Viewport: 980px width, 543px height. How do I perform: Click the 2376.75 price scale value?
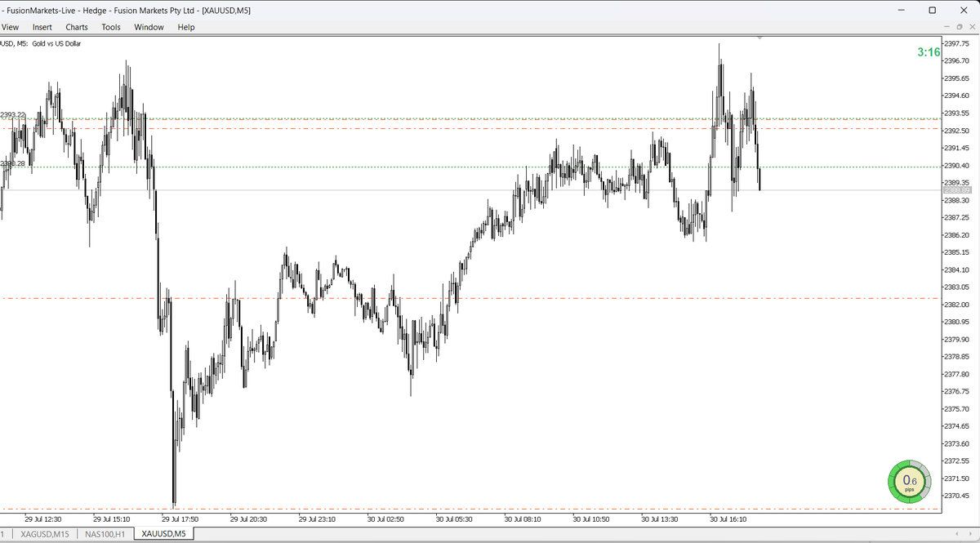pos(956,391)
